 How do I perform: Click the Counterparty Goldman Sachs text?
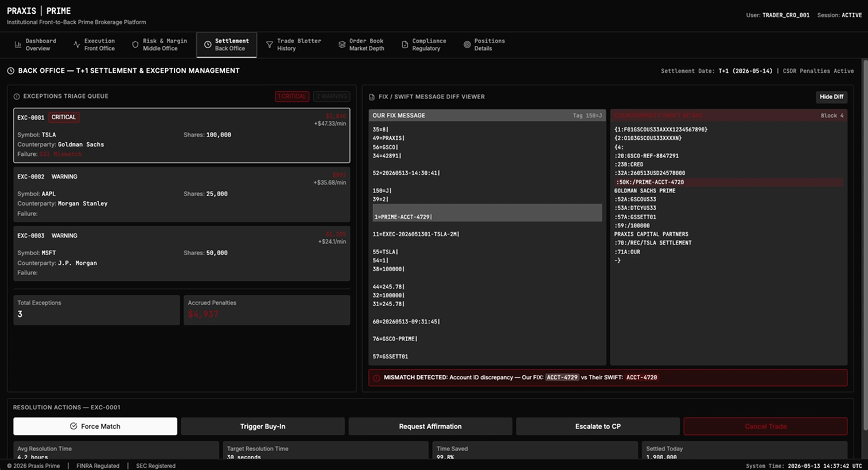click(81, 145)
